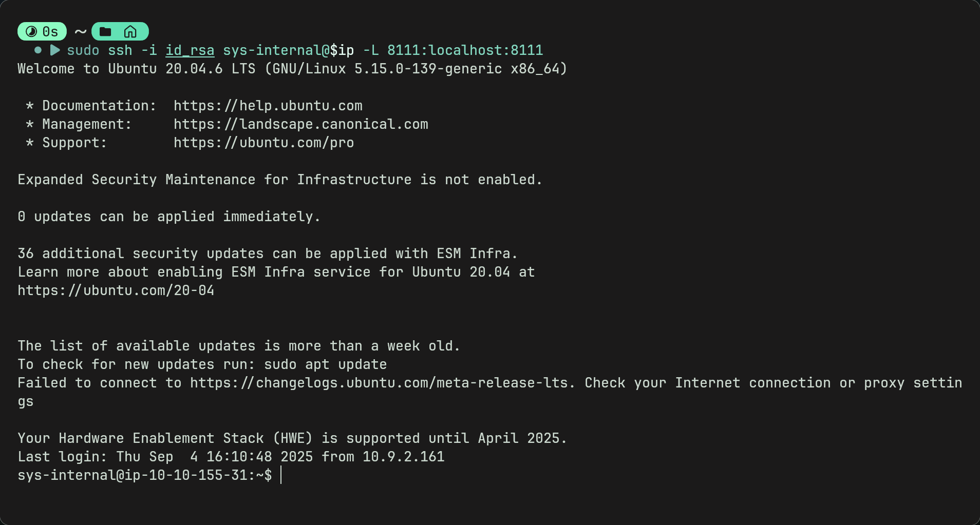
Task: Click the folder icon in prompt badge
Action: 105,32
